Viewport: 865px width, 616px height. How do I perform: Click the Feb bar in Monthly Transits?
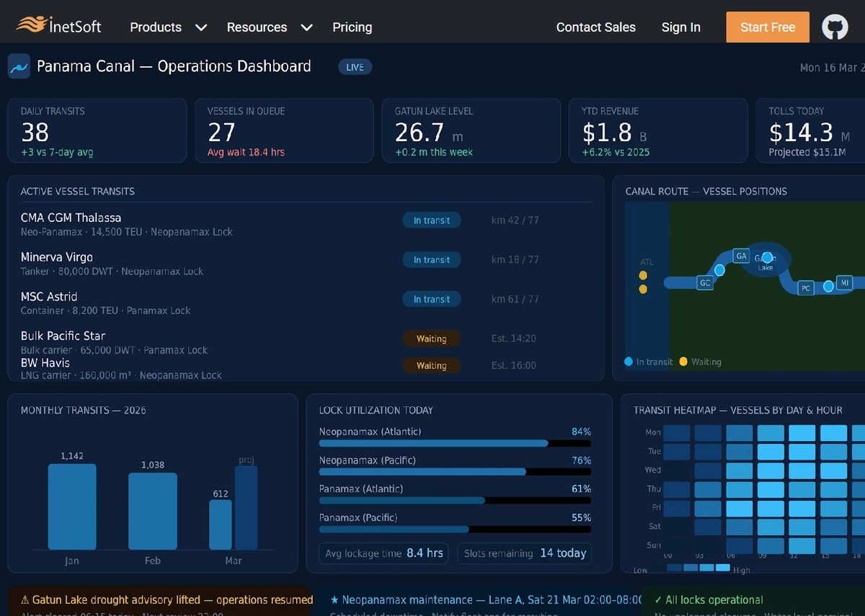pos(153,511)
